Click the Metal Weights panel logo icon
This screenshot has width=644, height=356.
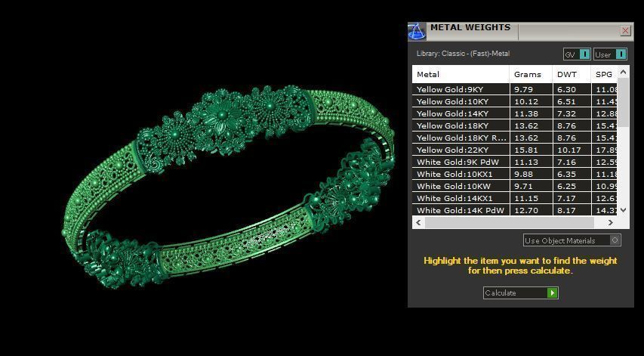[417, 32]
